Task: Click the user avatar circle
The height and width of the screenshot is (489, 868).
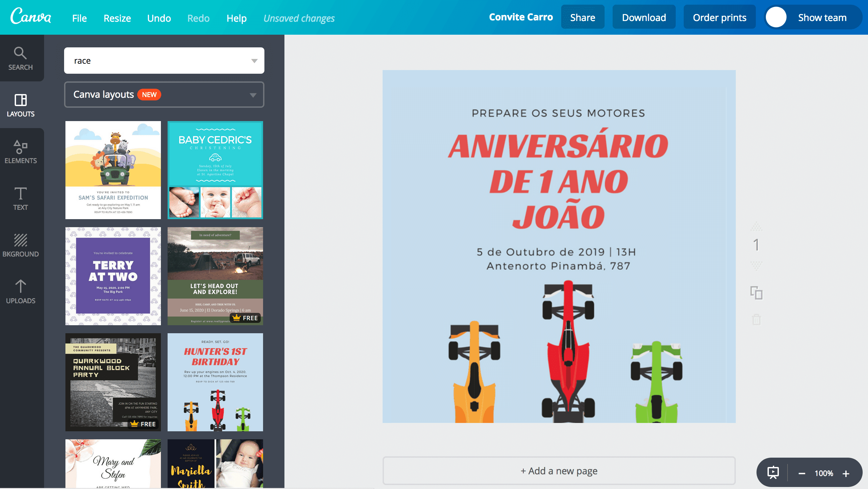Action: (x=776, y=17)
